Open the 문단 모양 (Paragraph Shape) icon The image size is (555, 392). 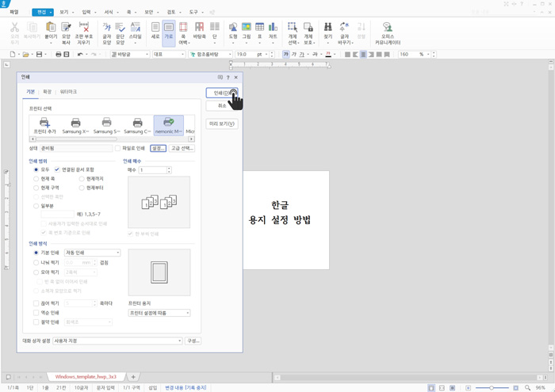(x=120, y=27)
